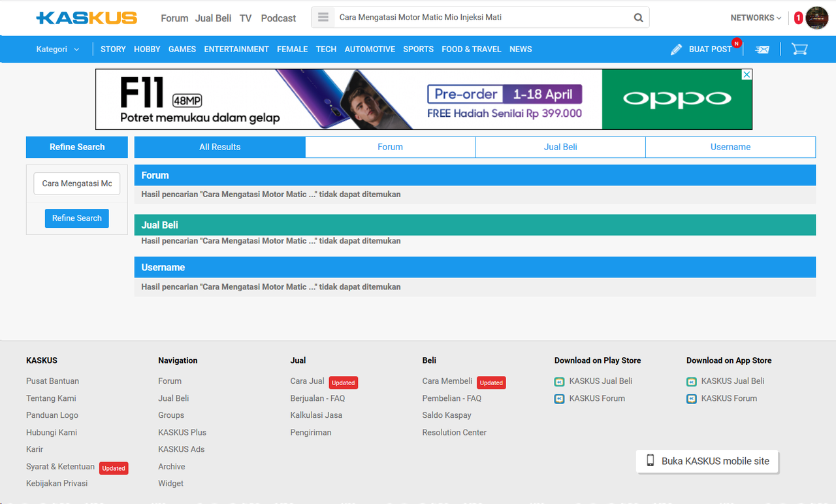Click the Play Store KASKUS Forum icon
The width and height of the screenshot is (836, 504).
pyautogui.click(x=559, y=398)
